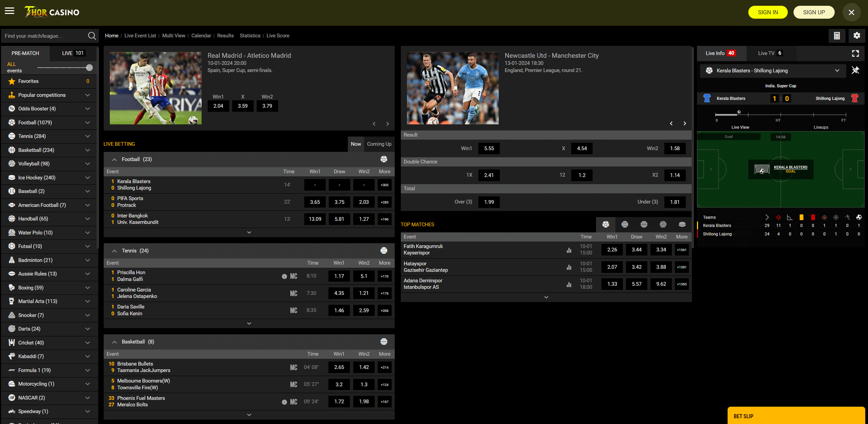Select ice hockey puck filter in Top Matches
The image size is (868, 424).
tap(682, 225)
